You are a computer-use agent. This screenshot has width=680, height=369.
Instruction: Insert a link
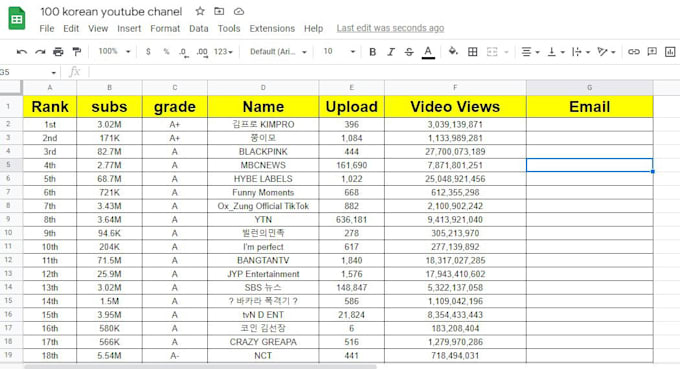click(634, 52)
